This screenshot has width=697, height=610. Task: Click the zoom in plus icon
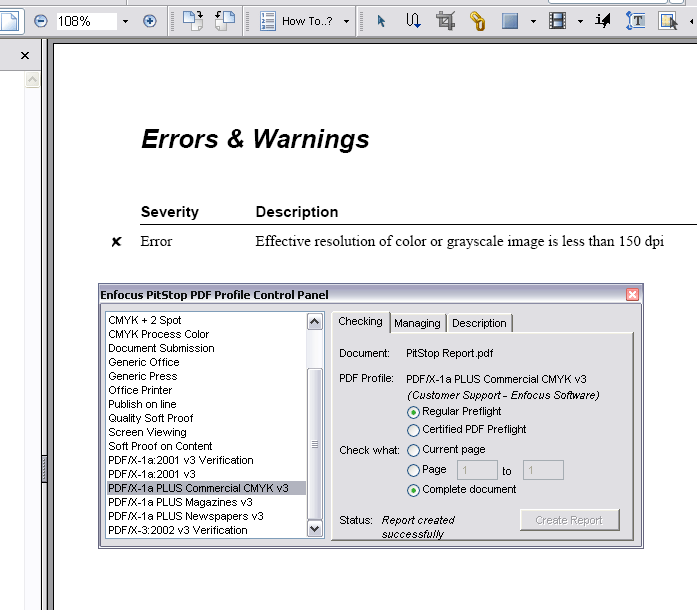point(150,21)
